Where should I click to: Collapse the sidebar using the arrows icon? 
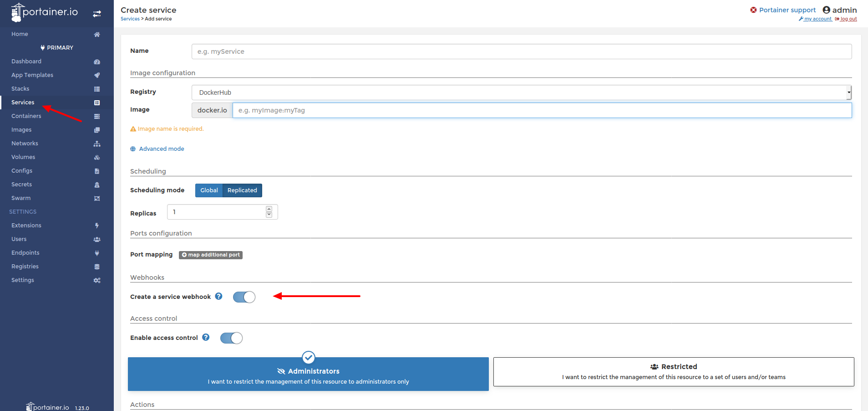point(97,13)
